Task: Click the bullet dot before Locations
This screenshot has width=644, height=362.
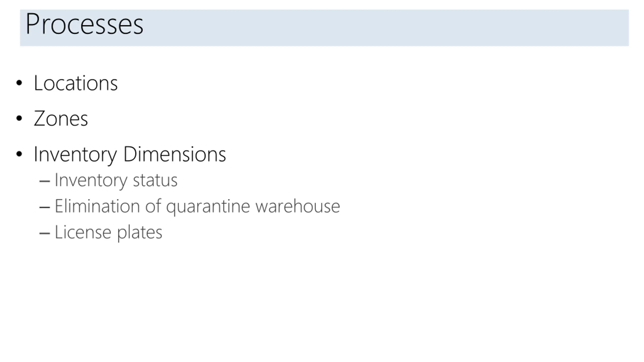Action: pyautogui.click(x=19, y=83)
